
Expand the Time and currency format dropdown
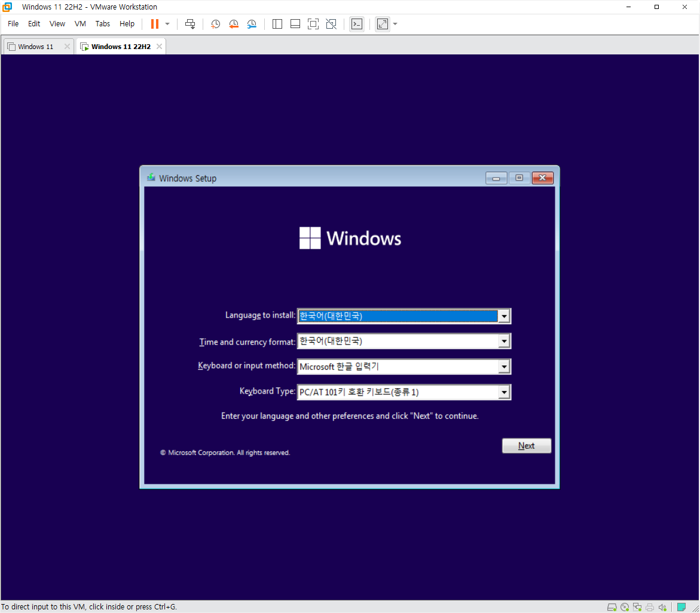pyautogui.click(x=504, y=341)
